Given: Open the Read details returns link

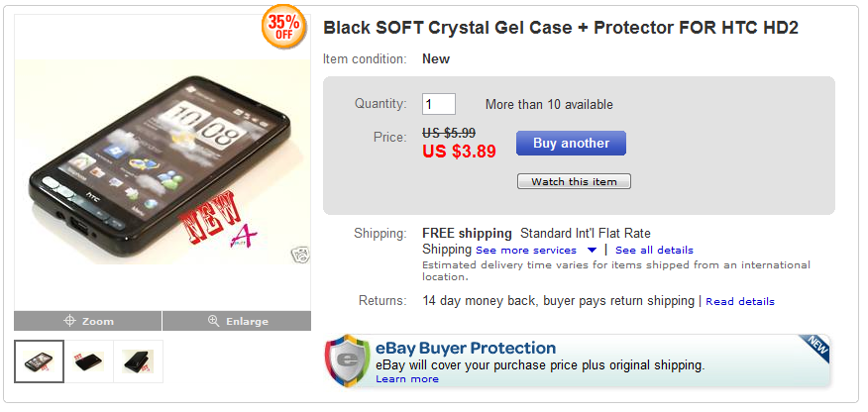Looking at the screenshot, I should (x=740, y=301).
